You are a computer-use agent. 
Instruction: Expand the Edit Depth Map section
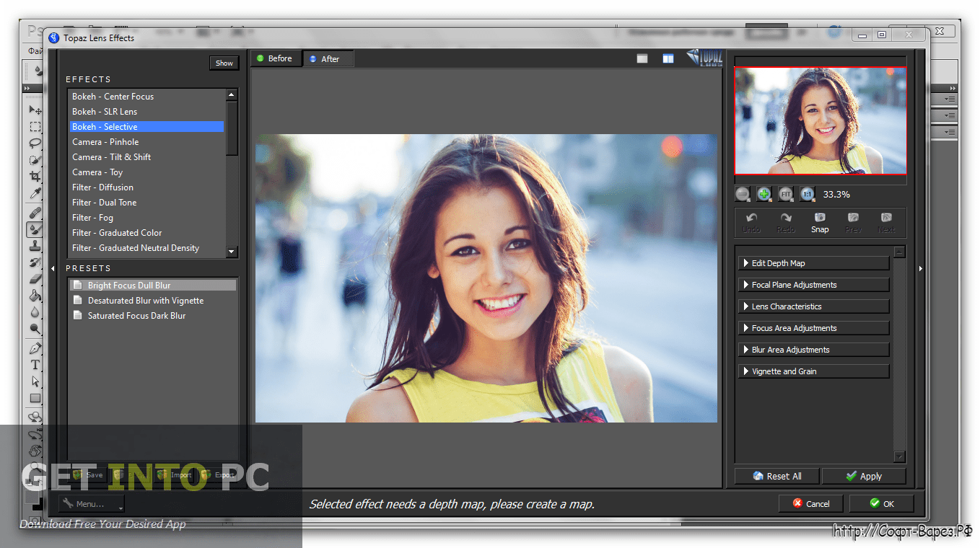(813, 263)
